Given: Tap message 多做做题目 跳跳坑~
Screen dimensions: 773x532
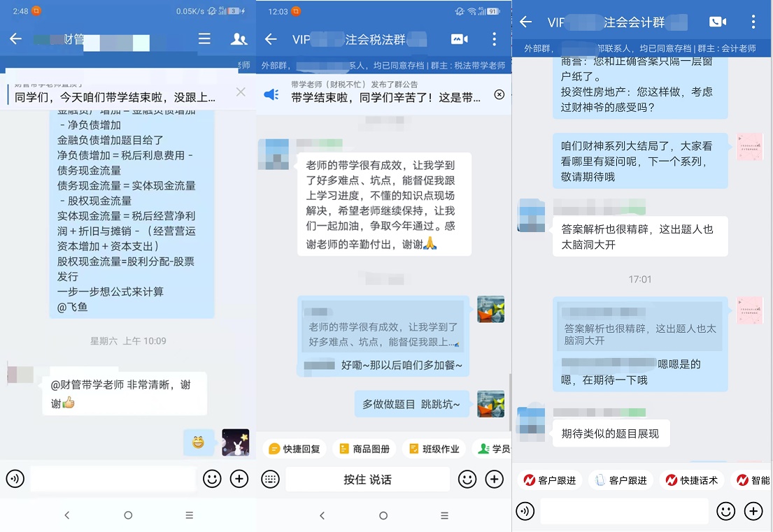Looking at the screenshot, I should tap(411, 405).
